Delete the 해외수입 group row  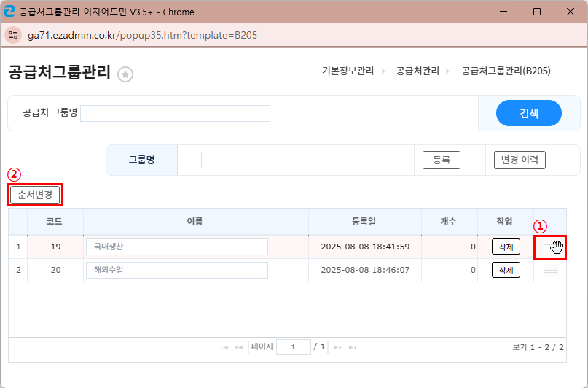pos(506,271)
